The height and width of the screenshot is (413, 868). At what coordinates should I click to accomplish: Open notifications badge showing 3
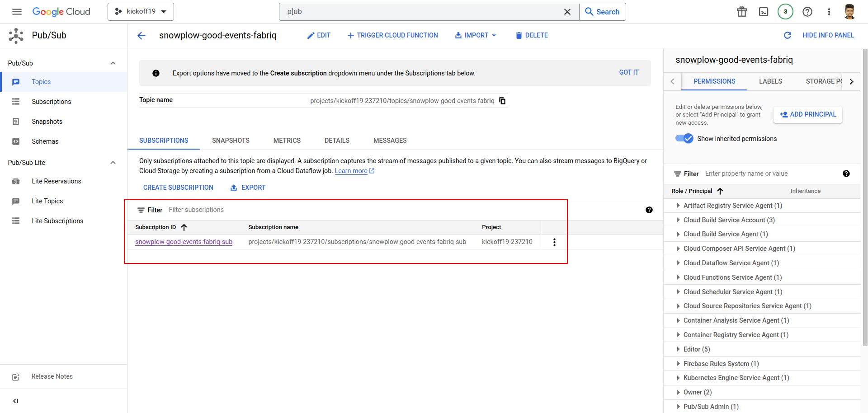[x=785, y=12]
